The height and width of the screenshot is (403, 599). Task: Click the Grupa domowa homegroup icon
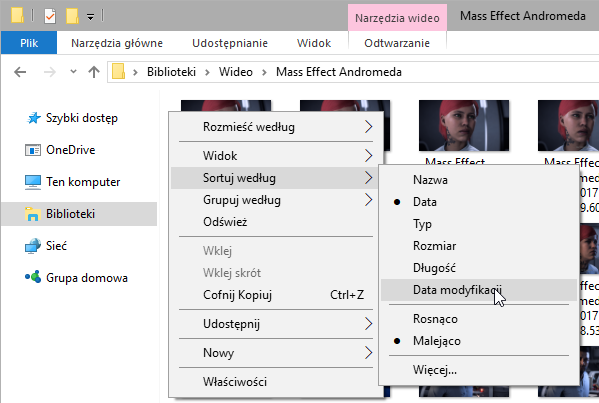coord(33,277)
